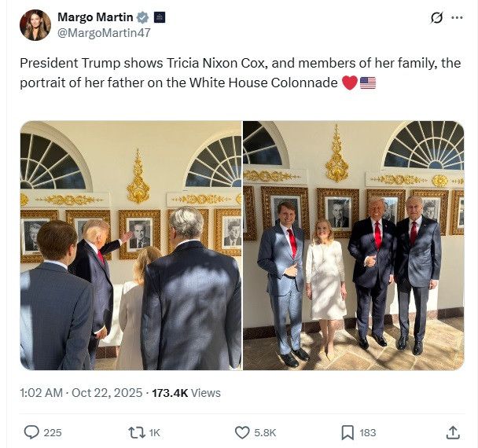The width and height of the screenshot is (478, 448).
Task: Click the 183 bookmarks count
Action: click(368, 432)
